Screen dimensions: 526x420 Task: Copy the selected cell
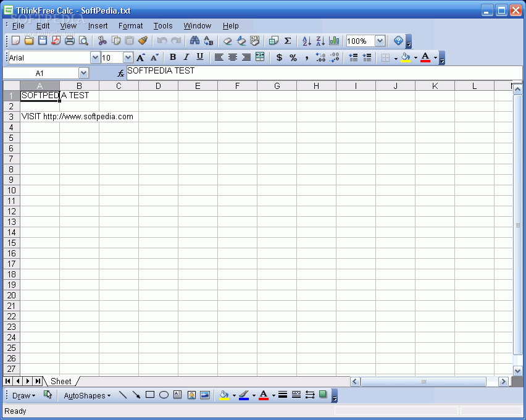(x=116, y=41)
